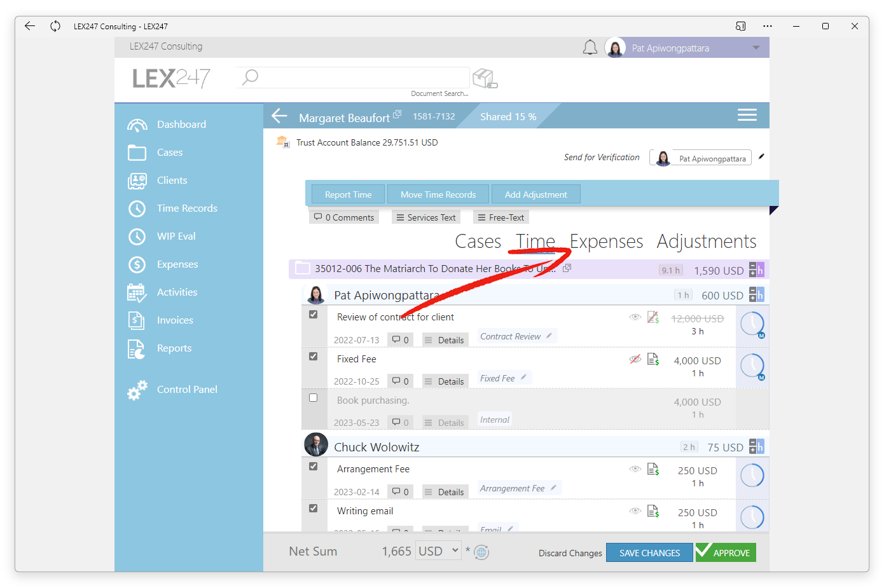Open case 35012-006 external link icon
The width and height of the screenshot is (884, 588).
[x=567, y=268]
